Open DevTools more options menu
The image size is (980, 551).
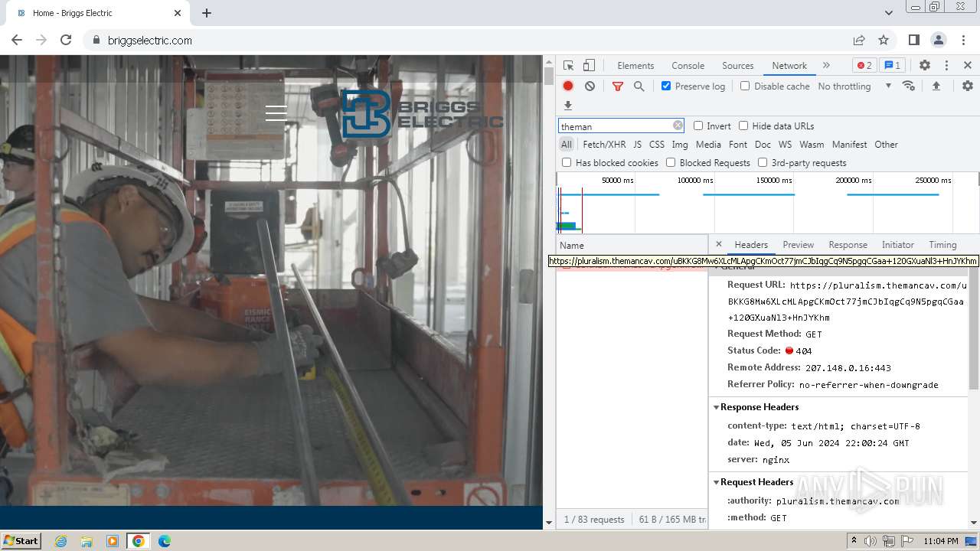pyautogui.click(x=946, y=66)
